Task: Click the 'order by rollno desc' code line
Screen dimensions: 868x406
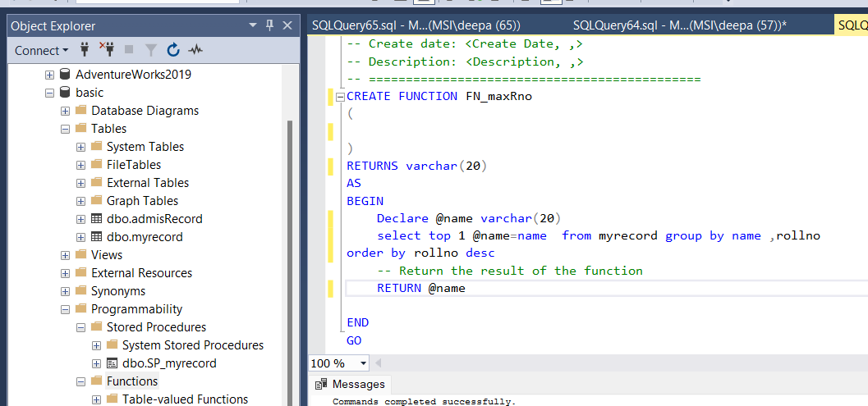Action: click(420, 253)
